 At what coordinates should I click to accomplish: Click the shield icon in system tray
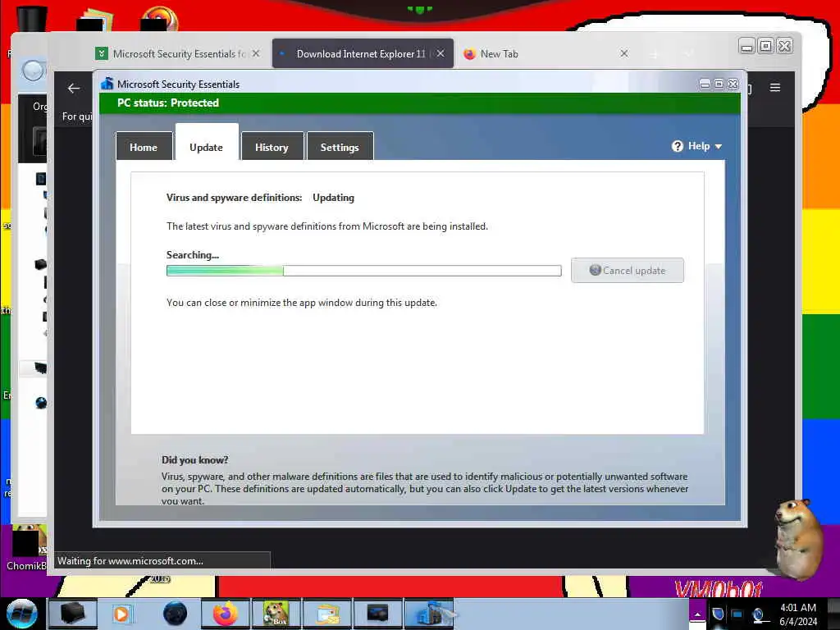[x=718, y=614]
